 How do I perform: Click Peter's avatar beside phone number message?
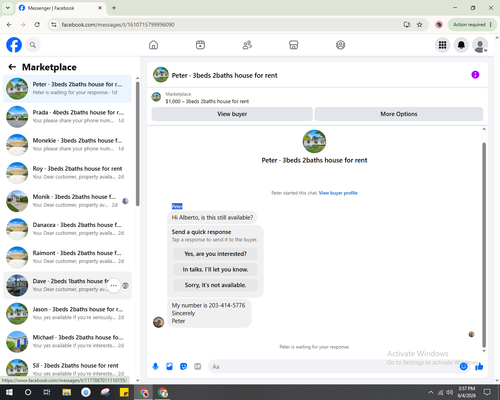click(x=158, y=322)
